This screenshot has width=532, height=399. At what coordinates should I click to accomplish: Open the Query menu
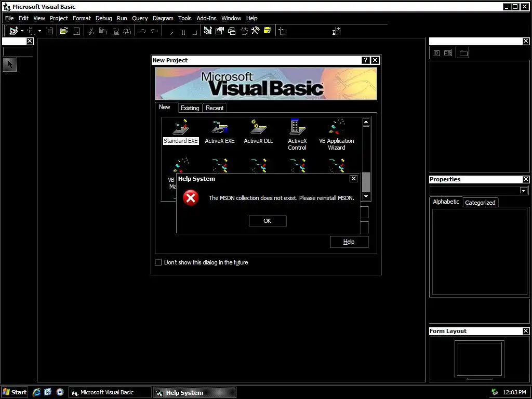point(140,18)
